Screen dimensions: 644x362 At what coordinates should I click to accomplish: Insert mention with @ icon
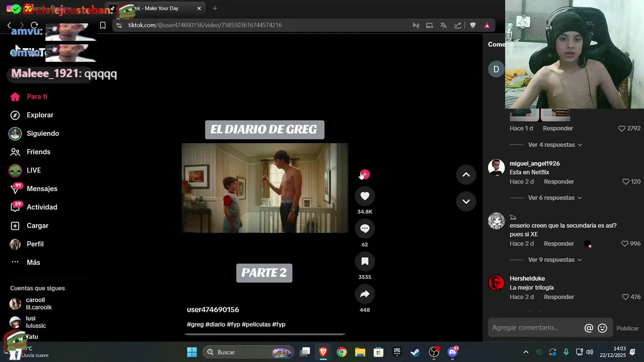coord(589,328)
